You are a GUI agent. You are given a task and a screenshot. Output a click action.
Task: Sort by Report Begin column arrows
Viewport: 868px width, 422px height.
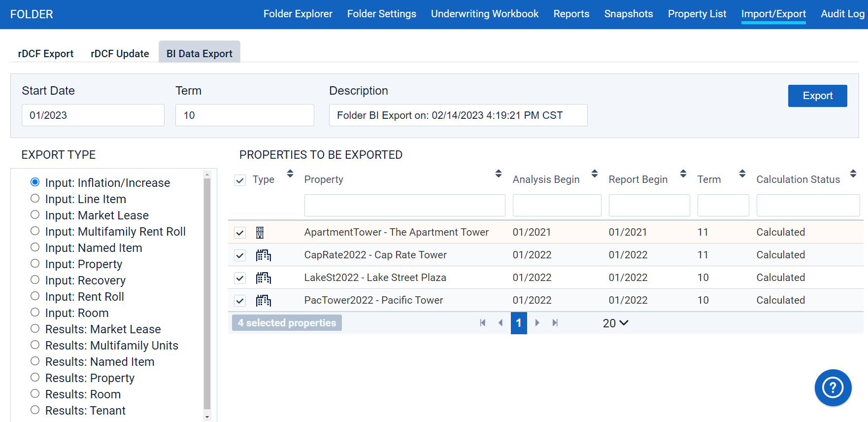[683, 174]
